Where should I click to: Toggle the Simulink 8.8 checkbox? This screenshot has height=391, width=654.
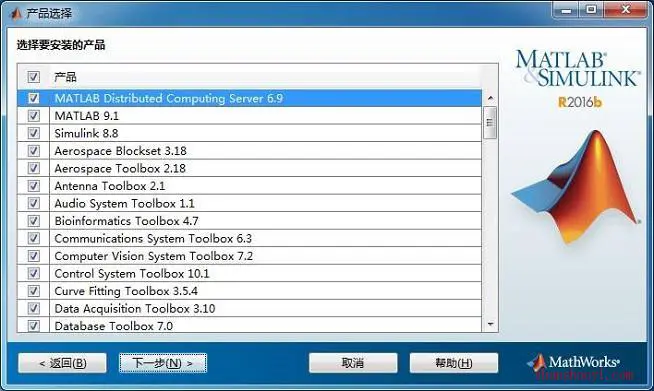(34, 133)
